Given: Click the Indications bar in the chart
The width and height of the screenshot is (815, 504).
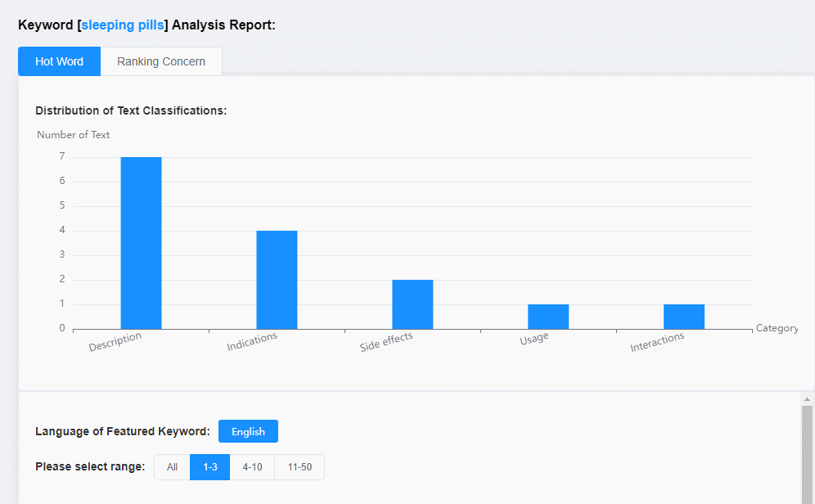Looking at the screenshot, I should coord(277,280).
